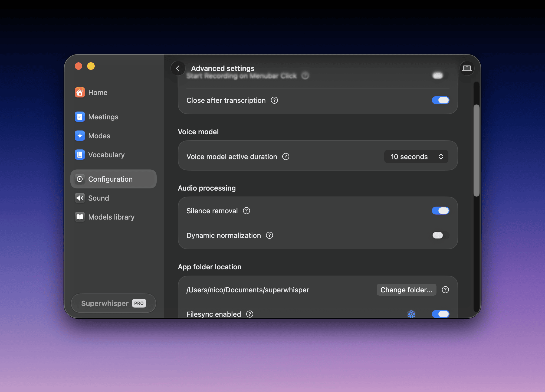Click the Audio processing section heading
This screenshot has width=545, height=392.
(207, 188)
